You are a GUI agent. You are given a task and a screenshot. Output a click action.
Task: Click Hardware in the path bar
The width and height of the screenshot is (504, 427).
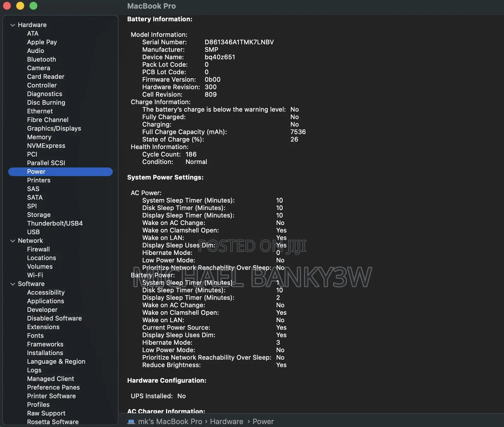pos(226,422)
